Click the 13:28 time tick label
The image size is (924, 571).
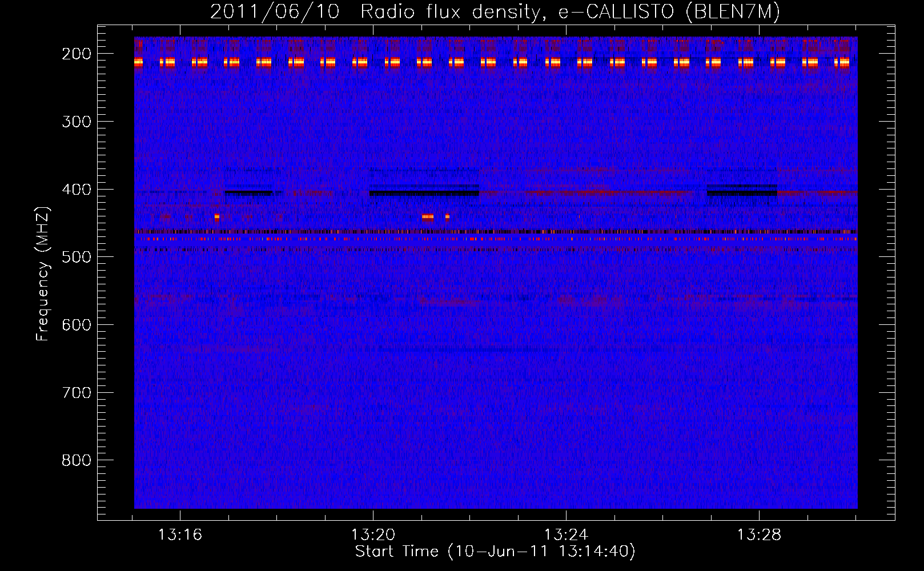[759, 535]
